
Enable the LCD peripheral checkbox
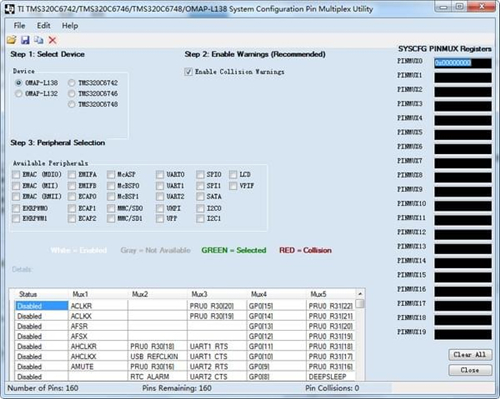pyautogui.click(x=233, y=174)
